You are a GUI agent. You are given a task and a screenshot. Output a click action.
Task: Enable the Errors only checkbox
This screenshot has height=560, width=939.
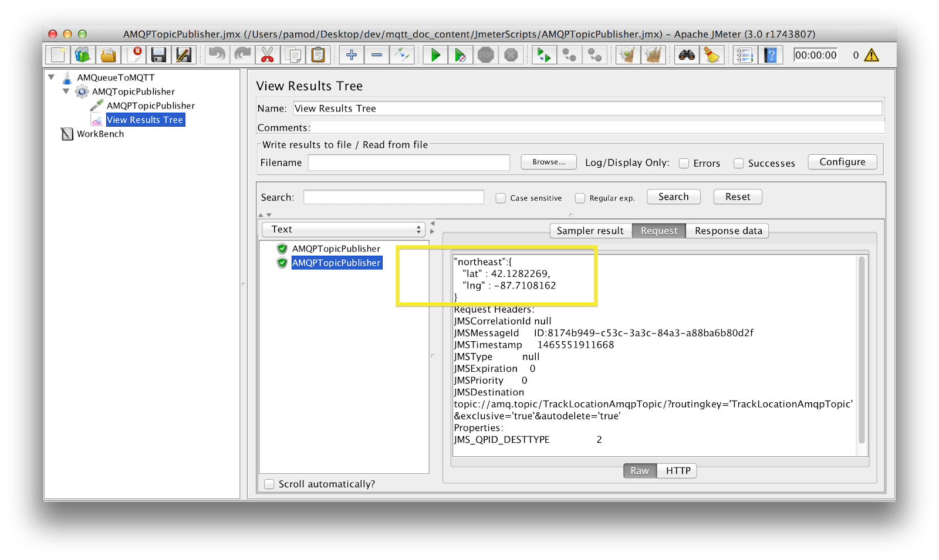point(684,164)
